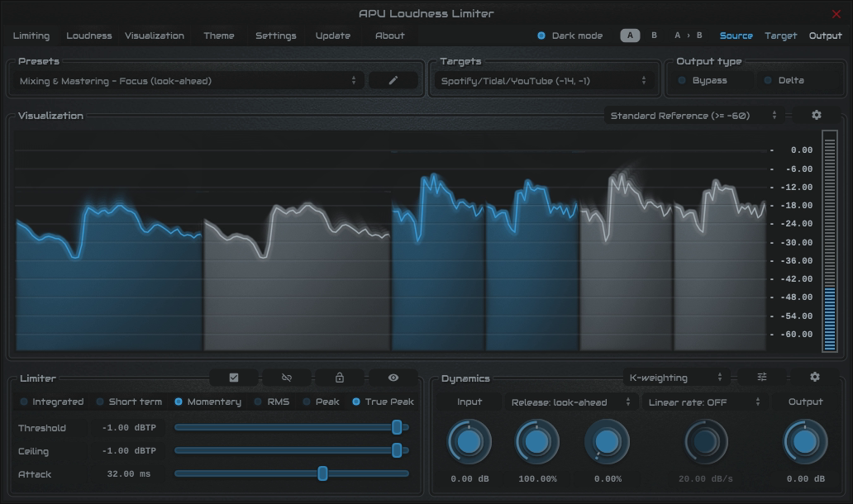Expand the Targets Spotify/Tidal/YouTube dropdown
Screen dimensions: 853x504
(x=543, y=81)
